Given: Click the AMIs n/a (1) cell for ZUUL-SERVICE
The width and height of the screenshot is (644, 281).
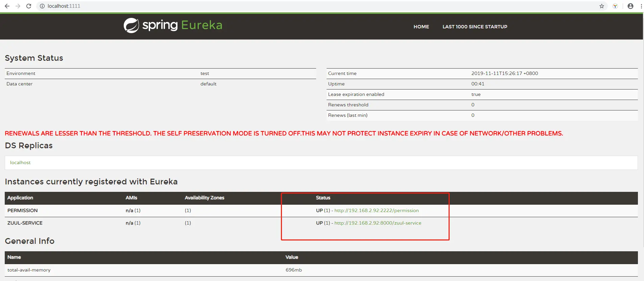Looking at the screenshot, I should click(x=133, y=223).
